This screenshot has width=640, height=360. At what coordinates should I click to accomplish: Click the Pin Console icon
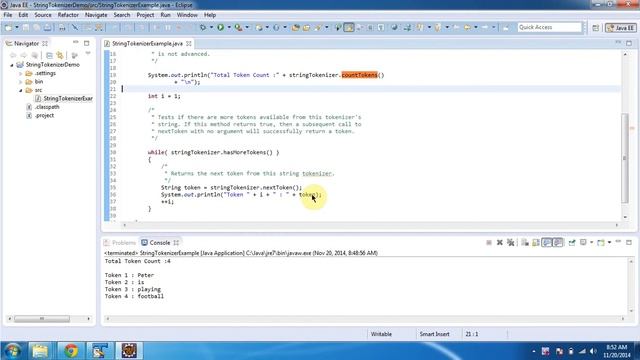[572, 242]
